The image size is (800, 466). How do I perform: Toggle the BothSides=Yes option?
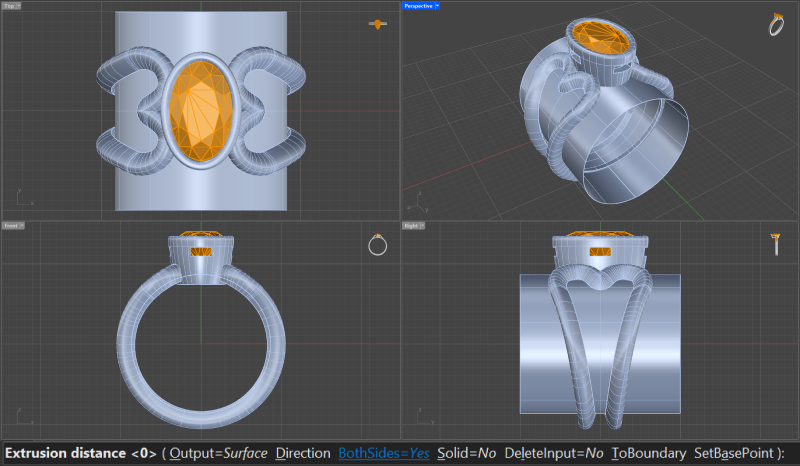(x=384, y=453)
